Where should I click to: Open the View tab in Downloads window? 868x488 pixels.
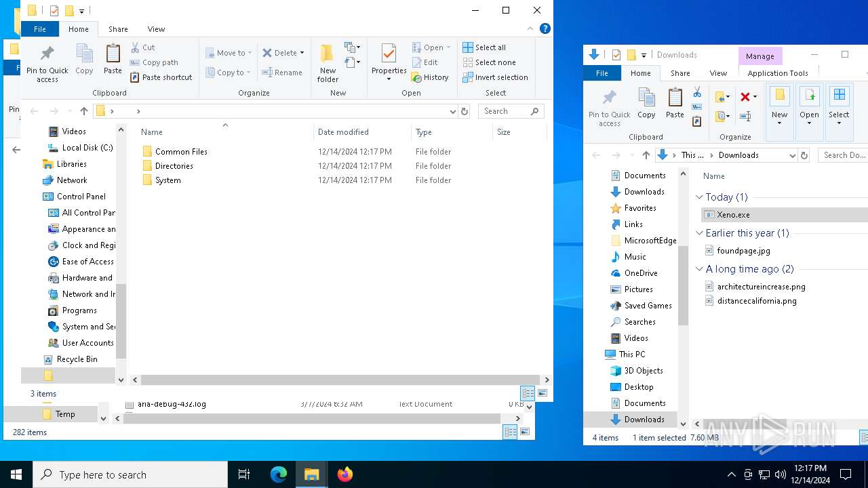(718, 73)
